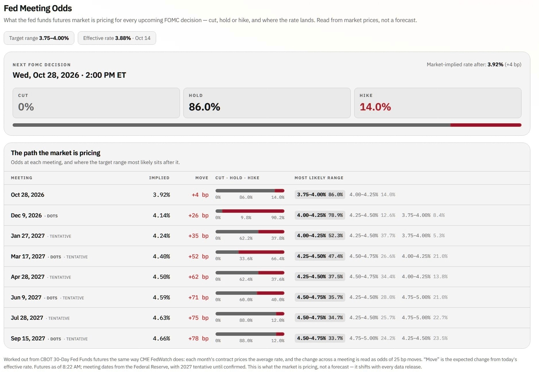The height and width of the screenshot is (392, 539).
Task: Click the 4.00–4.25% 14.0% range text
Action: (372, 194)
